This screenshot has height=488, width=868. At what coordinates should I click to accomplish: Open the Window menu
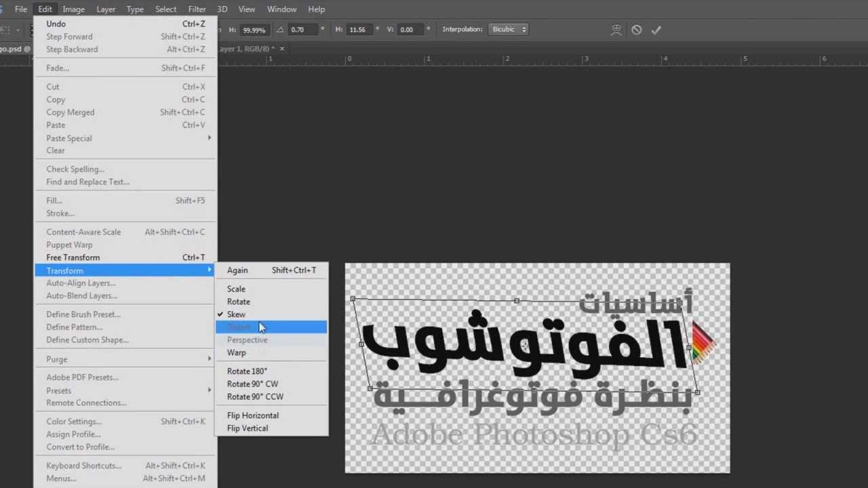281,9
